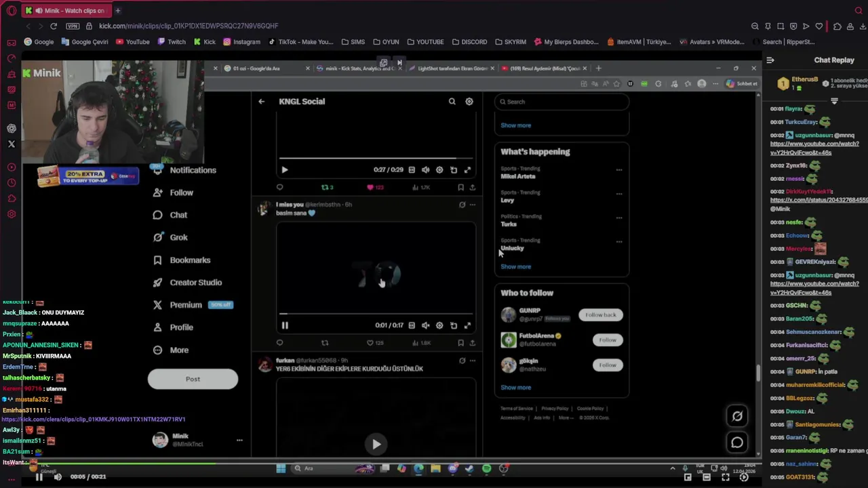Open Minik account options ellipsis
This screenshot has height=488, width=868.
[x=239, y=440]
